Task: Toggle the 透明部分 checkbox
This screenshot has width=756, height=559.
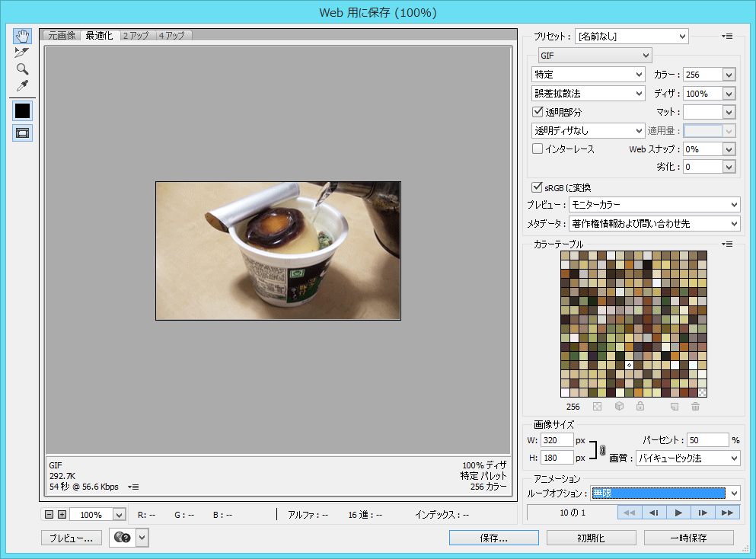Action: pyautogui.click(x=537, y=112)
